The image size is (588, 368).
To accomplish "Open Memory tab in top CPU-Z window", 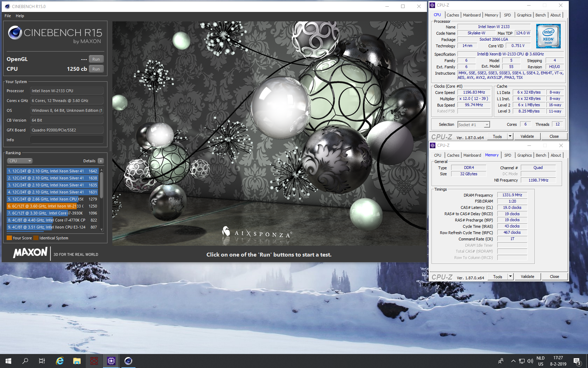I will coord(491,15).
